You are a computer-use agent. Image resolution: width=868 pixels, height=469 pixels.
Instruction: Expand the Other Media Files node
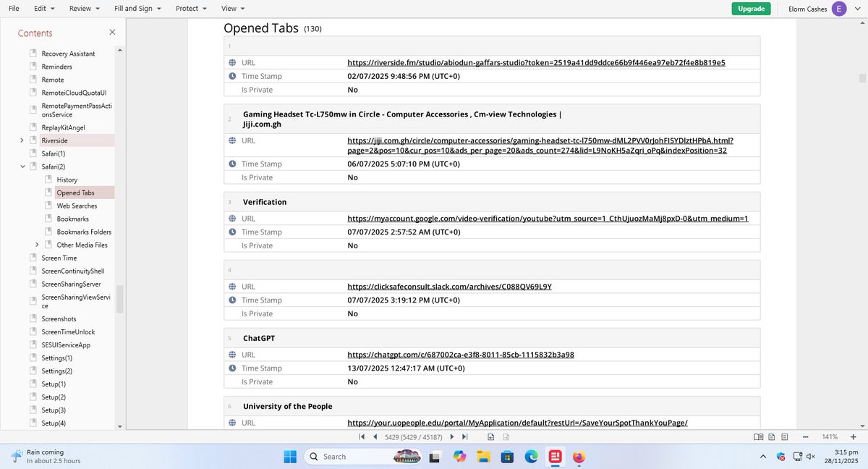(x=37, y=245)
